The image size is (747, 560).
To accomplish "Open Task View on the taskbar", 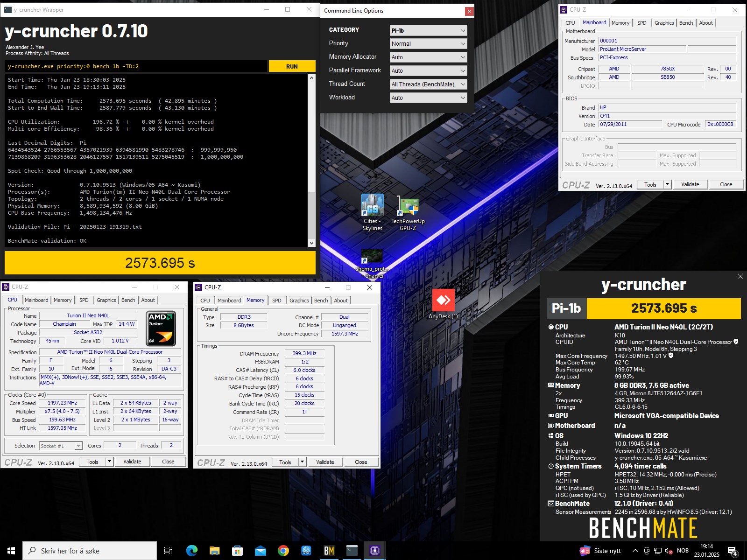I will tap(168, 551).
